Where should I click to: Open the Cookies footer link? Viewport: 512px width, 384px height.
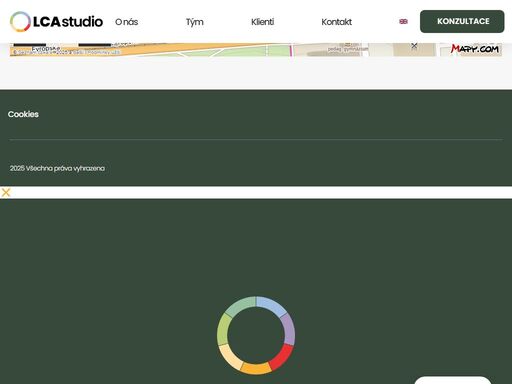tap(23, 114)
